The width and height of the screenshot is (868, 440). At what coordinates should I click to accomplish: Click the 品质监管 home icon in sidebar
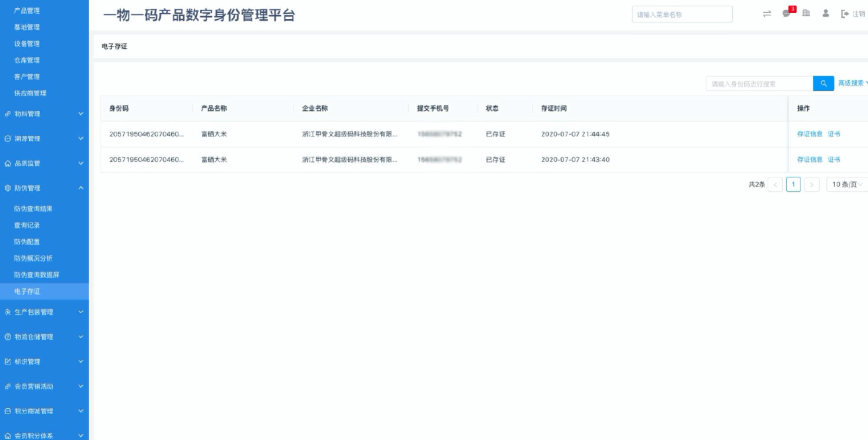[x=8, y=163]
